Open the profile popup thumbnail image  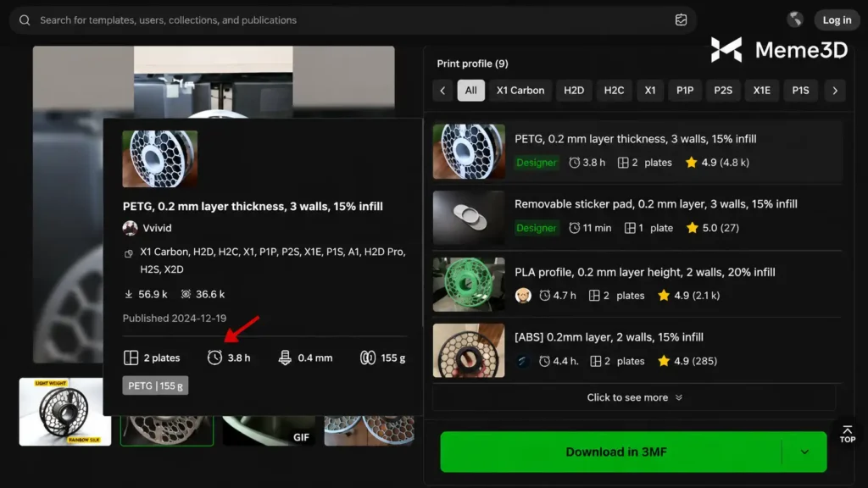point(160,158)
